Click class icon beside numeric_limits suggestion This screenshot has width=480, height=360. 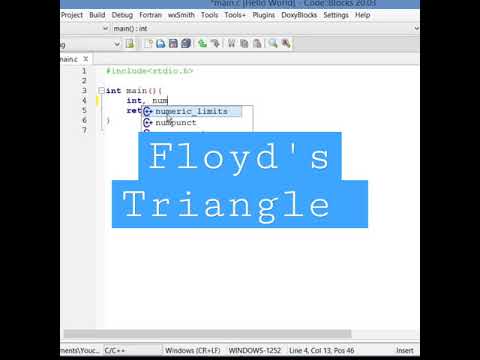(148, 111)
